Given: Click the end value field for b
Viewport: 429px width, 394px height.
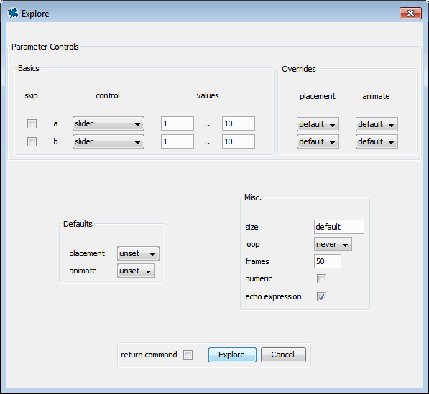Looking at the screenshot, I should click(238, 142).
